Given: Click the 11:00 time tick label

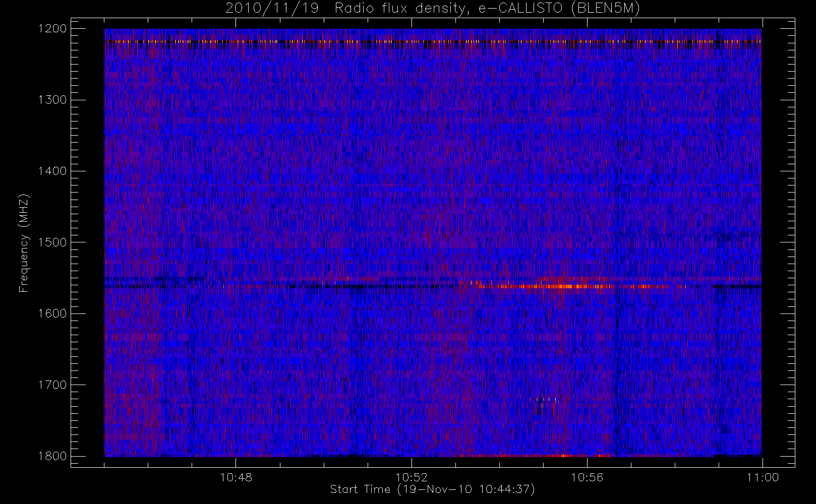Looking at the screenshot, I should 763,477.
